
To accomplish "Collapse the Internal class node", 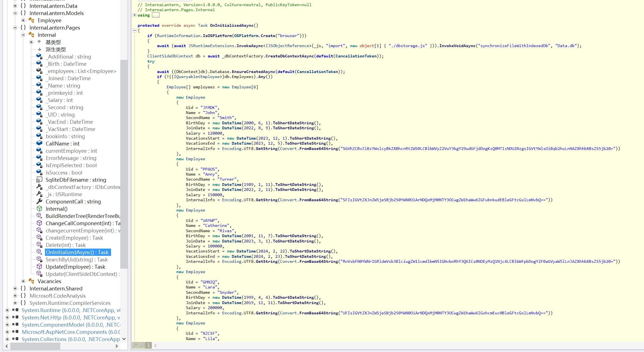I will (x=23, y=35).
